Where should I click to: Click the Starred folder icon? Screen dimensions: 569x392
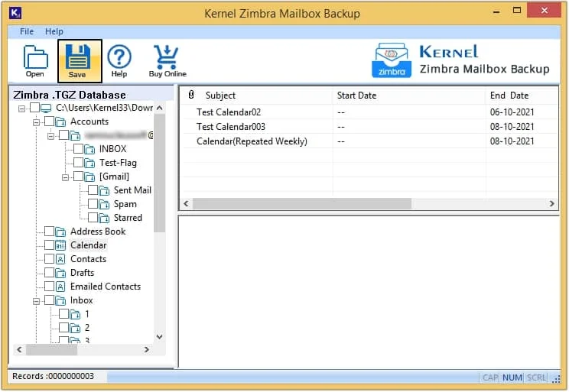click(x=104, y=218)
